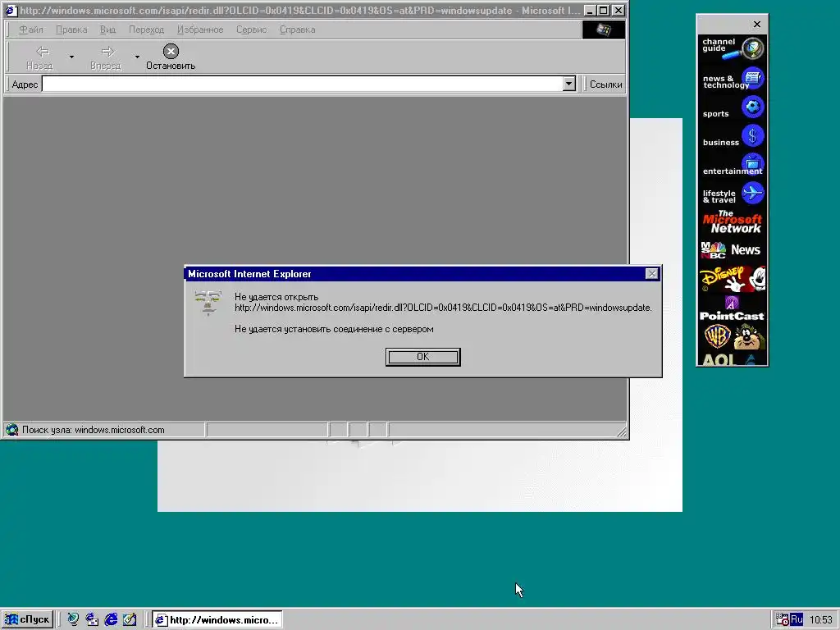Screen dimensions: 840x630
Task: Expand the Forward history dropdown arrow
Action: pos(137,57)
